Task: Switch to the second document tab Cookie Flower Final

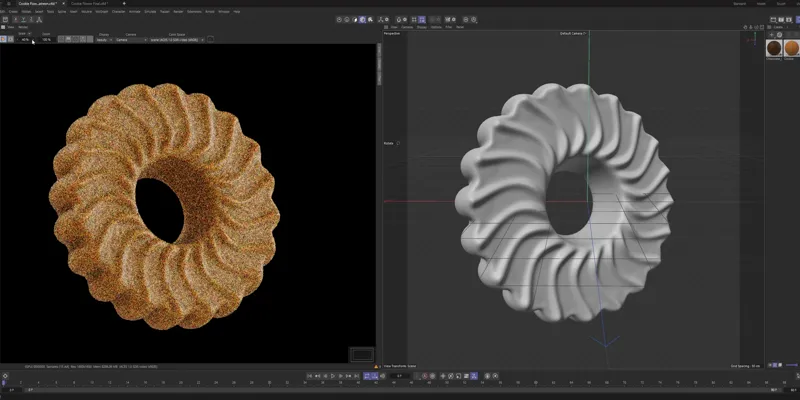Action: [x=90, y=4]
